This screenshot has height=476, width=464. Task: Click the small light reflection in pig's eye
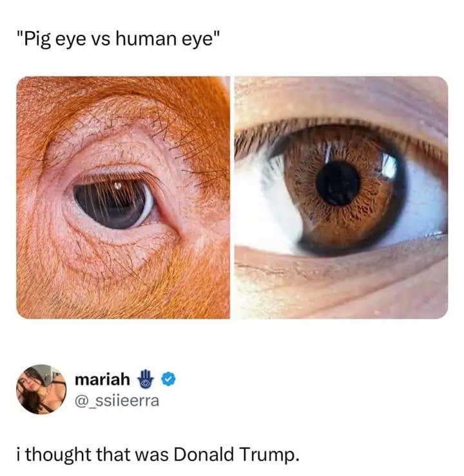pos(118,185)
